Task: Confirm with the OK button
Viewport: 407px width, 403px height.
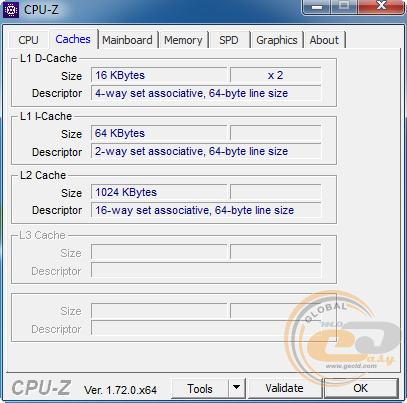Action: click(361, 388)
